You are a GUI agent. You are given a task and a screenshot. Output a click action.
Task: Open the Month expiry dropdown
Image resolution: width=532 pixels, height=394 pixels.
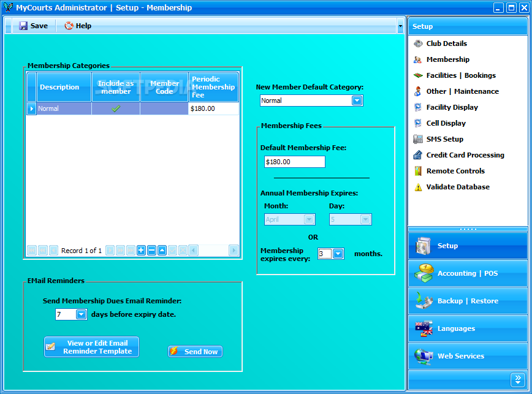(x=309, y=219)
